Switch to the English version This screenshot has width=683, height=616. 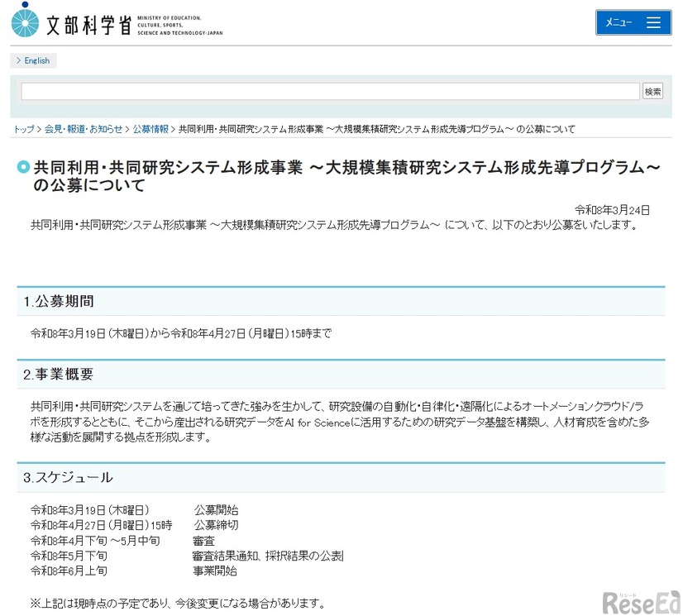(x=36, y=60)
